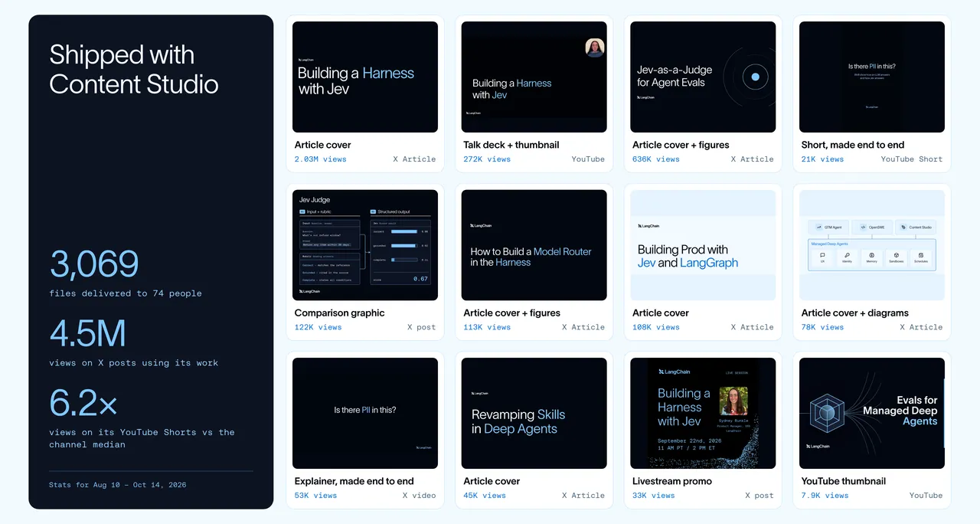Image resolution: width=980 pixels, height=524 pixels.
Task: Click 'YouTube' label beside 7.9K views
Action: [926, 496]
